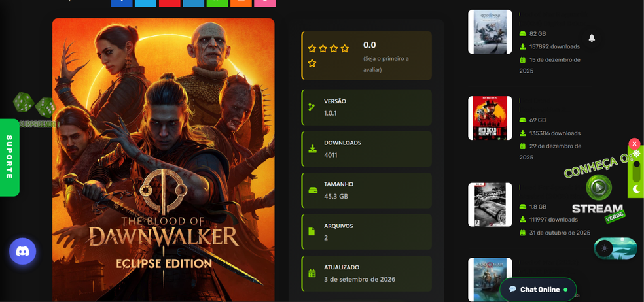Screen dimensions: 644x302
Task: Click the Conheça o Stream Verde banner text
Action: pos(598,167)
